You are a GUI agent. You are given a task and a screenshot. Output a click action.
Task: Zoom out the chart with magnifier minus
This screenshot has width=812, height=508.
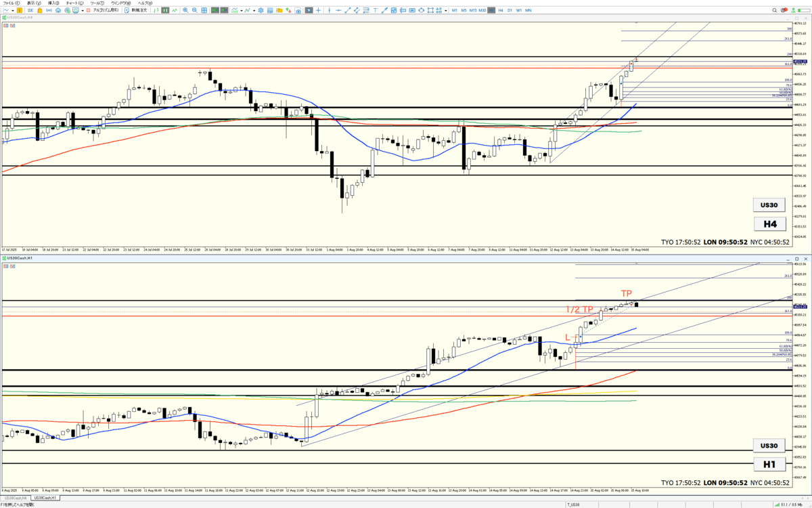[195, 10]
